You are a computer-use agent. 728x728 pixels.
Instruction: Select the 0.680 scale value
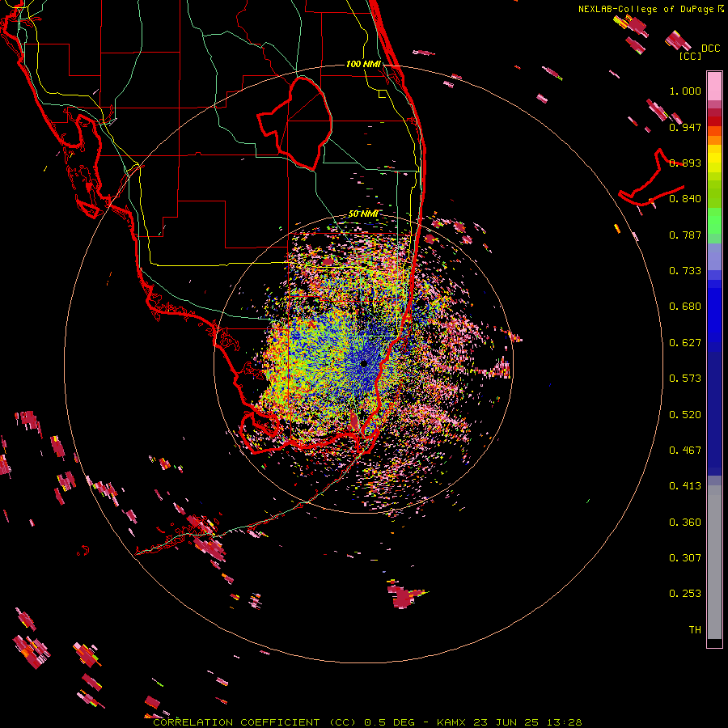tap(685, 307)
